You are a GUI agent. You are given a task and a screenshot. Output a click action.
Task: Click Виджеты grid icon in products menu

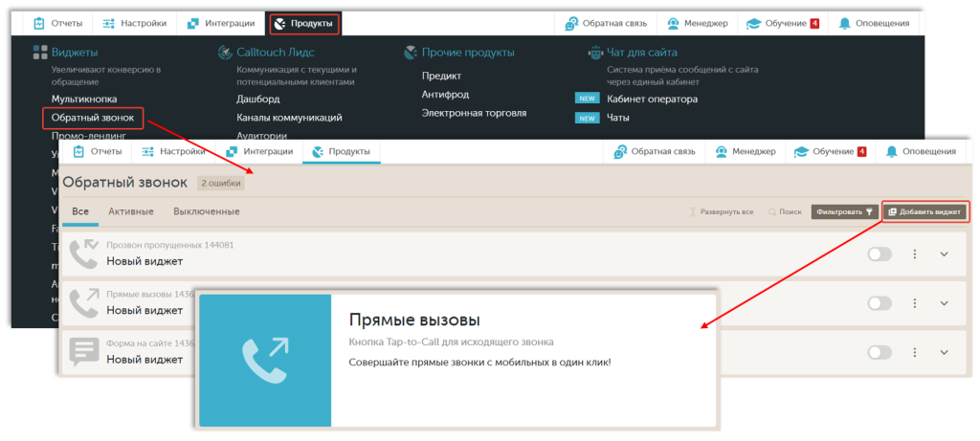[x=40, y=53]
